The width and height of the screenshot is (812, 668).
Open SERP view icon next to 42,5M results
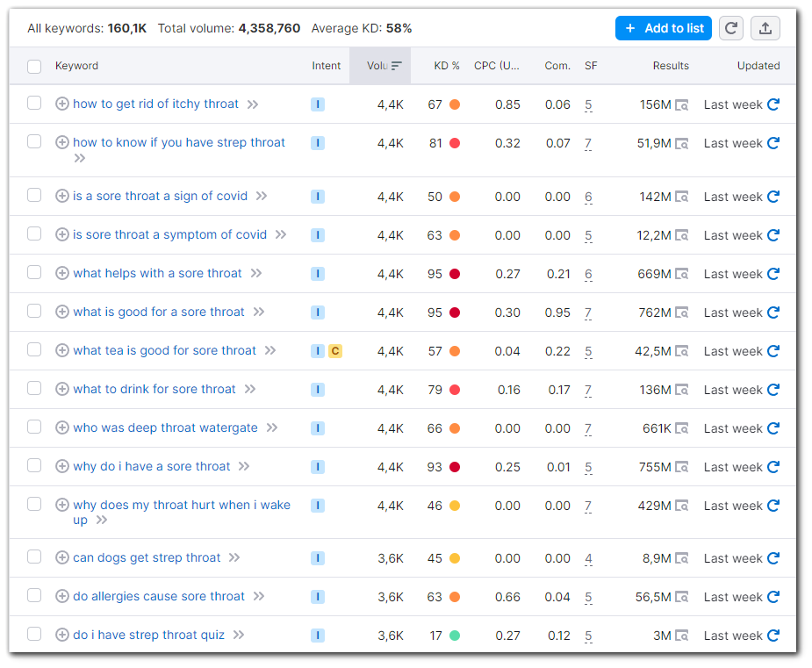(x=681, y=352)
